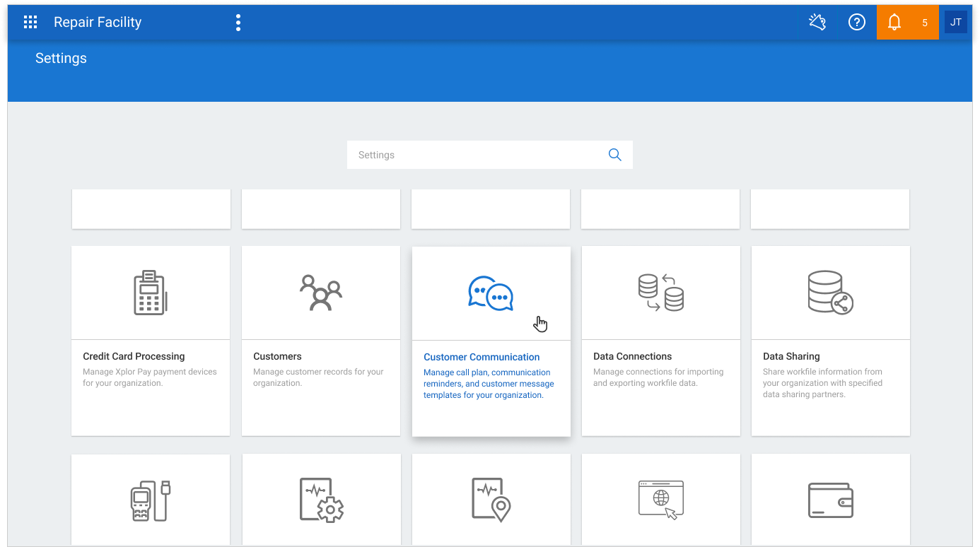Click the announcements confetti icon
980x547 pixels.
[817, 23]
